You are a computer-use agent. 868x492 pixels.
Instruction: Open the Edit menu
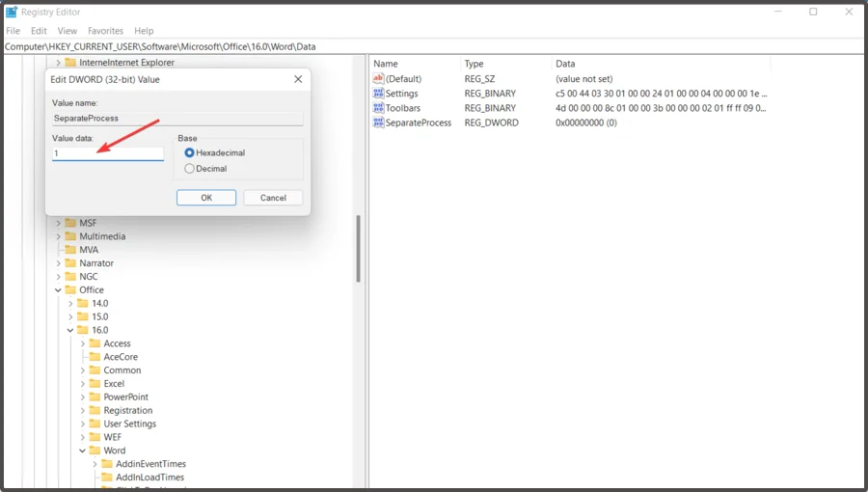(x=39, y=31)
